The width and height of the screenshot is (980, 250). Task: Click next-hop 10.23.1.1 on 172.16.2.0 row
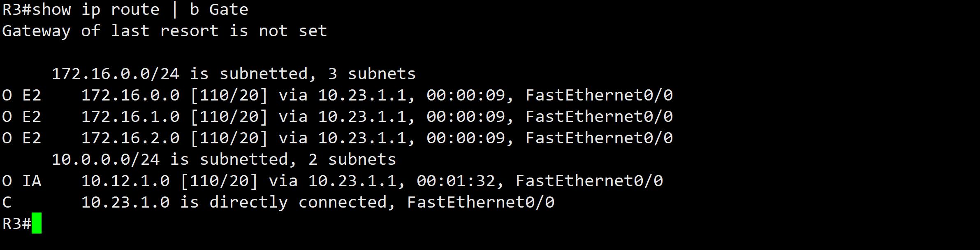[362, 138]
